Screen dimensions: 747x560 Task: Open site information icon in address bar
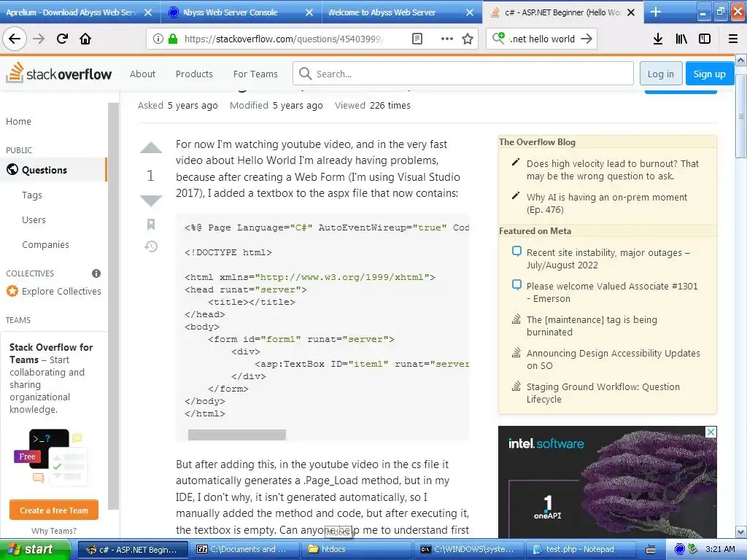(x=158, y=39)
